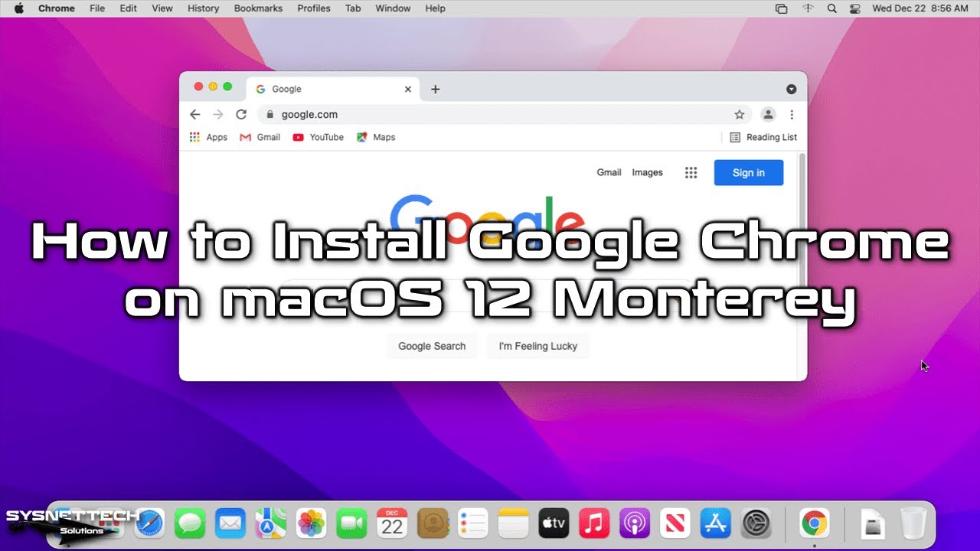Open the File menu
Image resolution: width=980 pixels, height=551 pixels.
(x=97, y=8)
